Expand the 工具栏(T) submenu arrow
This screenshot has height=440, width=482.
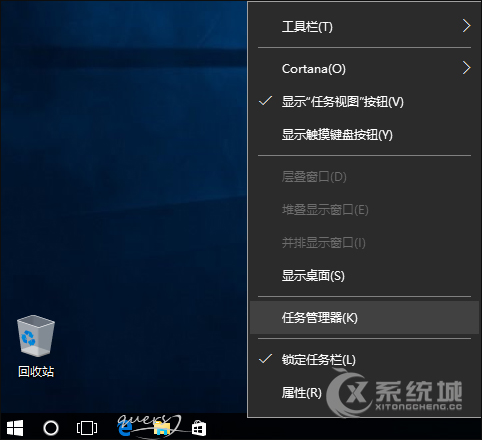(466, 26)
